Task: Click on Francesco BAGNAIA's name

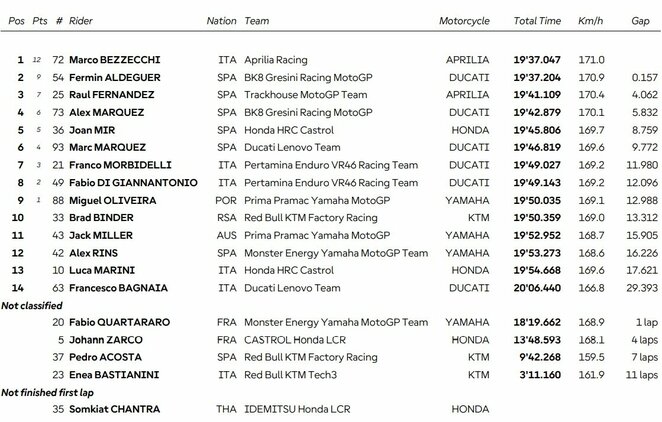Action: [x=120, y=287]
